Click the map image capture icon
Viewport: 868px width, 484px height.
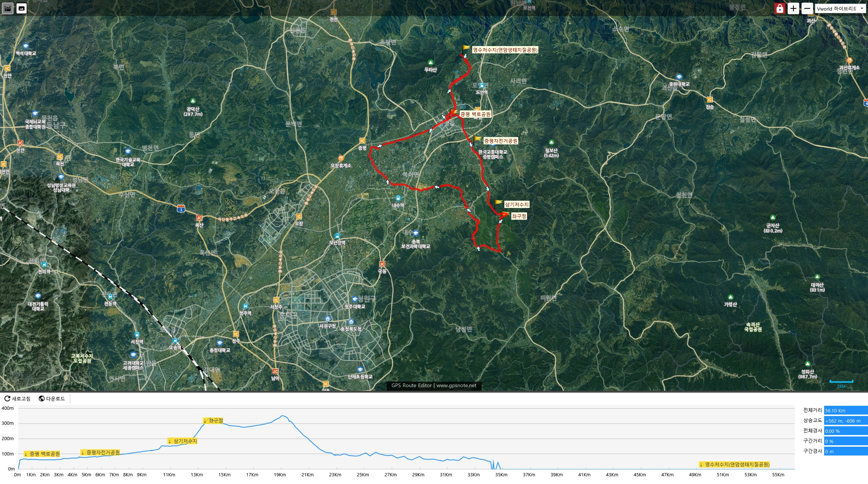click(22, 8)
